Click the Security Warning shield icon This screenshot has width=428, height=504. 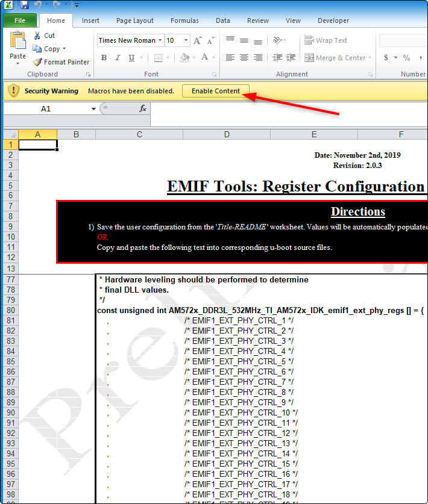click(13, 91)
